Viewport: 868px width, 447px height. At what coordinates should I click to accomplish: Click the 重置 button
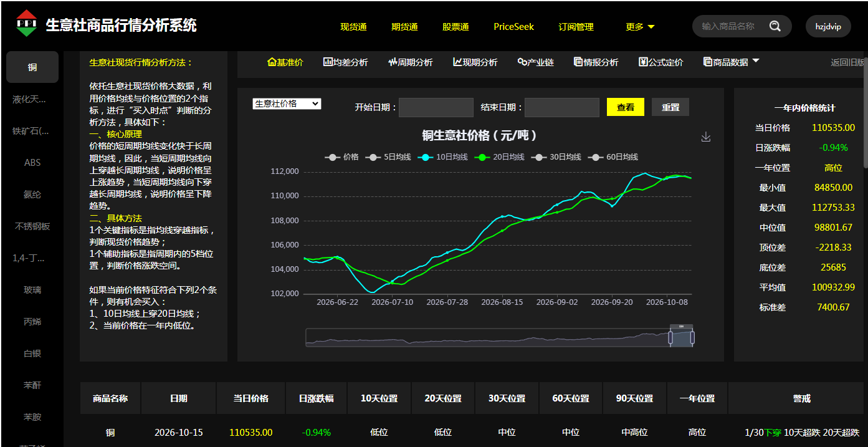tap(670, 107)
